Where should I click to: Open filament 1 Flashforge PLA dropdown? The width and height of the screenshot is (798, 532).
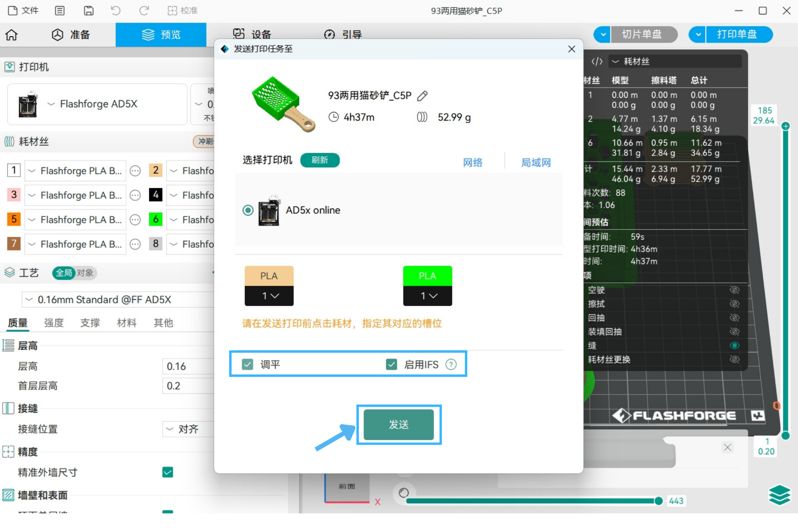coord(75,171)
